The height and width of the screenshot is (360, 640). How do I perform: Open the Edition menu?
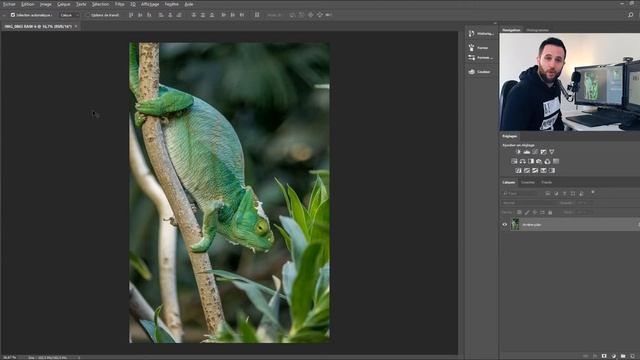point(28,4)
